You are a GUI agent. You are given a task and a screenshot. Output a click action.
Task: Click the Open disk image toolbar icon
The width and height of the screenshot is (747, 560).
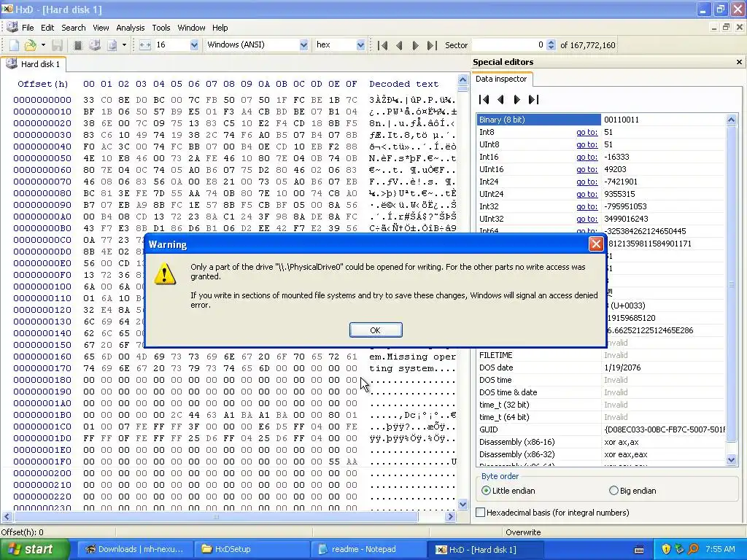[x=112, y=45]
